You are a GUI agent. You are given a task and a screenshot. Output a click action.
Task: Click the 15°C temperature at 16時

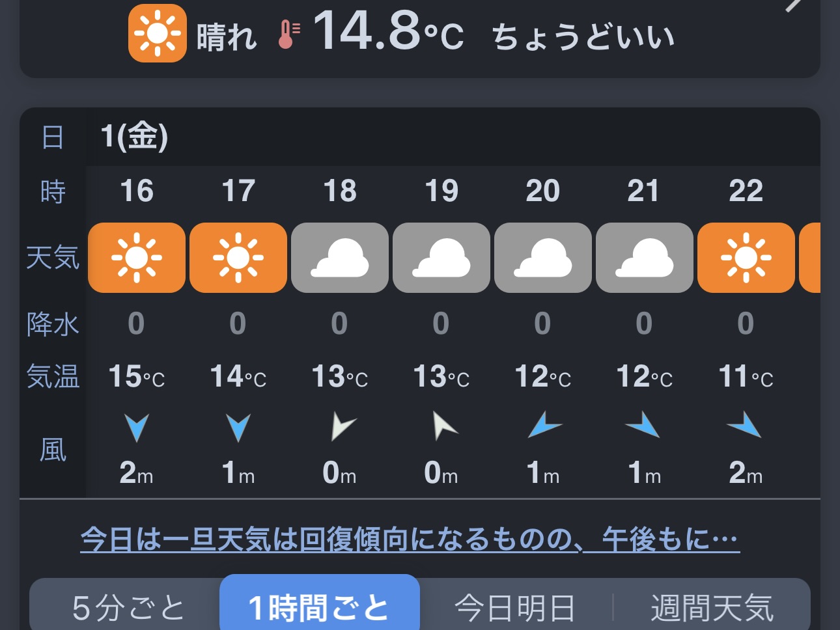(x=137, y=377)
